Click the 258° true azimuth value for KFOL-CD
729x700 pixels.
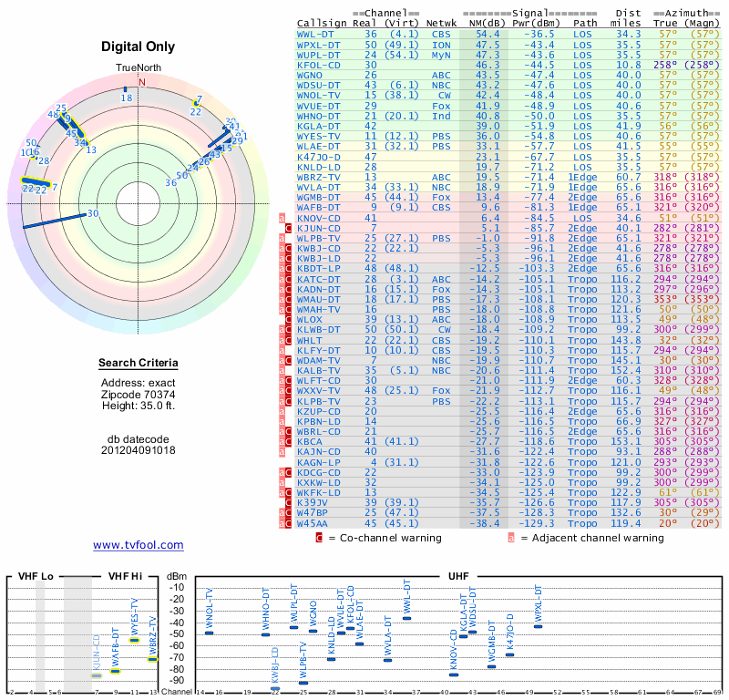pos(665,65)
